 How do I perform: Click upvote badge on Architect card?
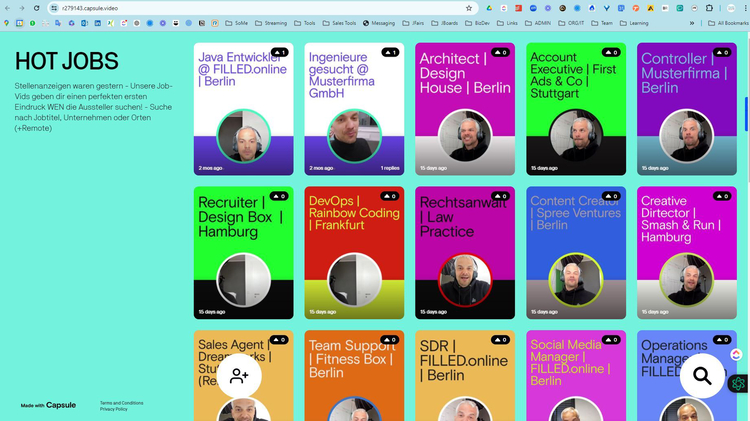pyautogui.click(x=501, y=52)
